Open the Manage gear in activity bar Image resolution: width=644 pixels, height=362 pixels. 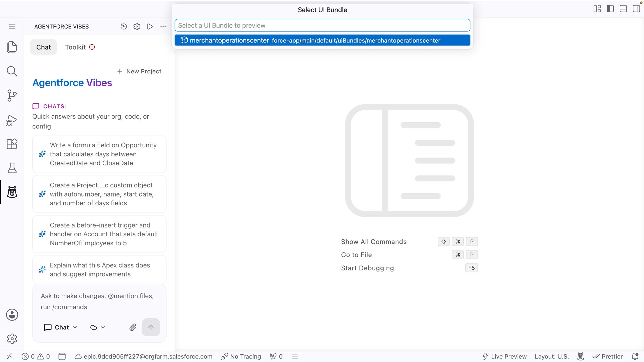click(12, 339)
